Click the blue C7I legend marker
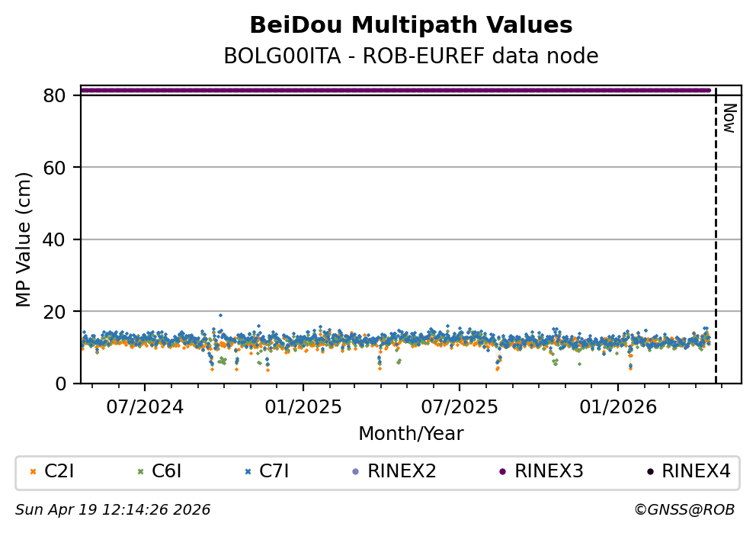This screenshot has height=533, width=756. point(247,472)
